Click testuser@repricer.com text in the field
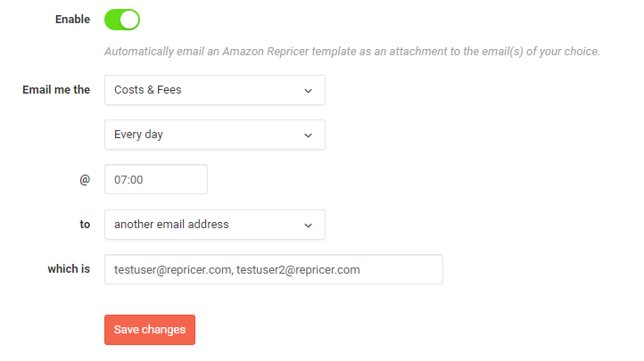The width and height of the screenshot is (644, 361). pos(171,269)
